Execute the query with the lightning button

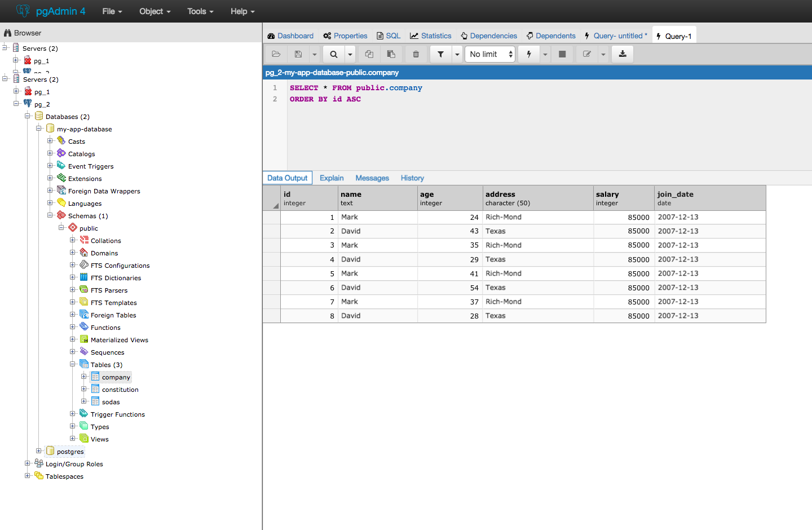coord(528,54)
